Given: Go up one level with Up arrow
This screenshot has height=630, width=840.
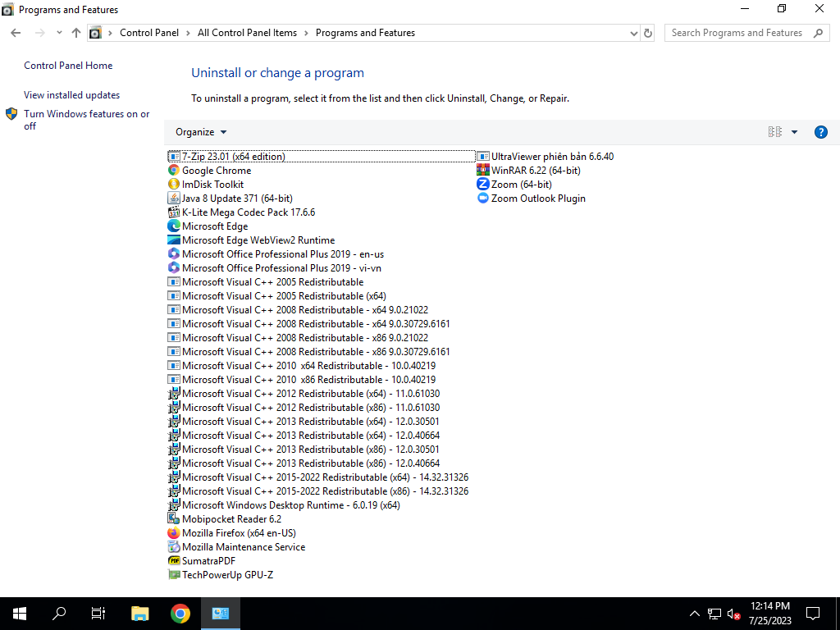Looking at the screenshot, I should pyautogui.click(x=76, y=33).
